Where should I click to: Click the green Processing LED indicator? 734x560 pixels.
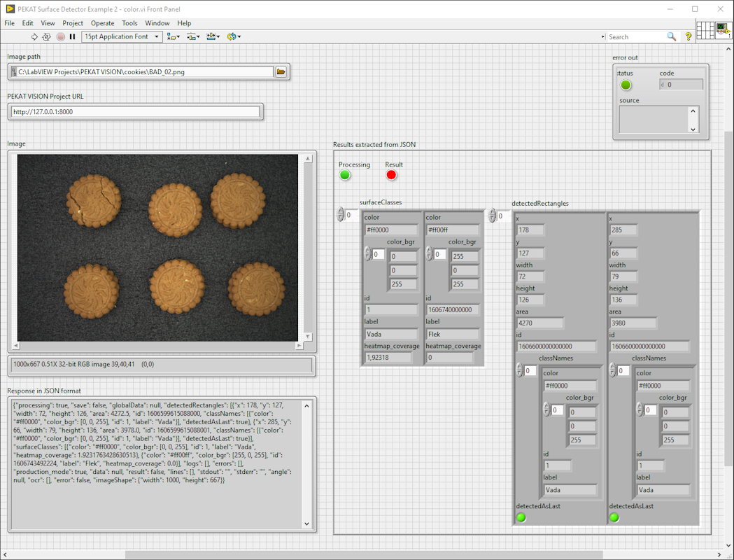point(344,174)
